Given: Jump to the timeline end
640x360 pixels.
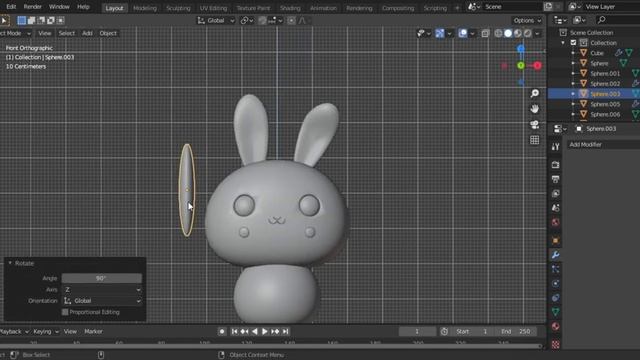Looking at the screenshot, I should coord(286,332).
